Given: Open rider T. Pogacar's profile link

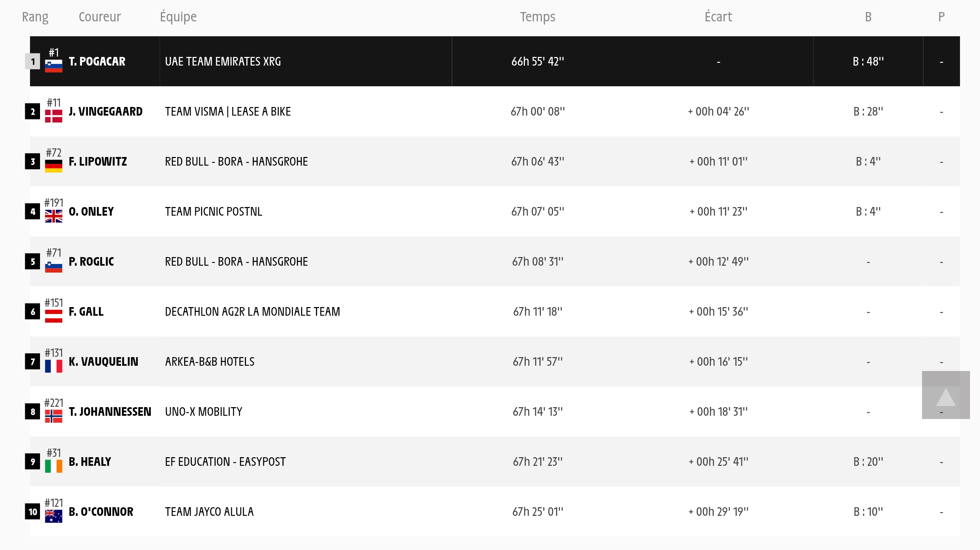Looking at the screenshot, I should (x=97, y=61).
